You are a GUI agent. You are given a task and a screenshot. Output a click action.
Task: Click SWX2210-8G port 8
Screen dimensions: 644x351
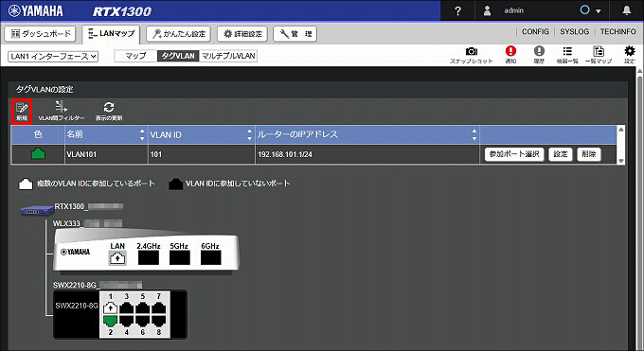coord(158,321)
